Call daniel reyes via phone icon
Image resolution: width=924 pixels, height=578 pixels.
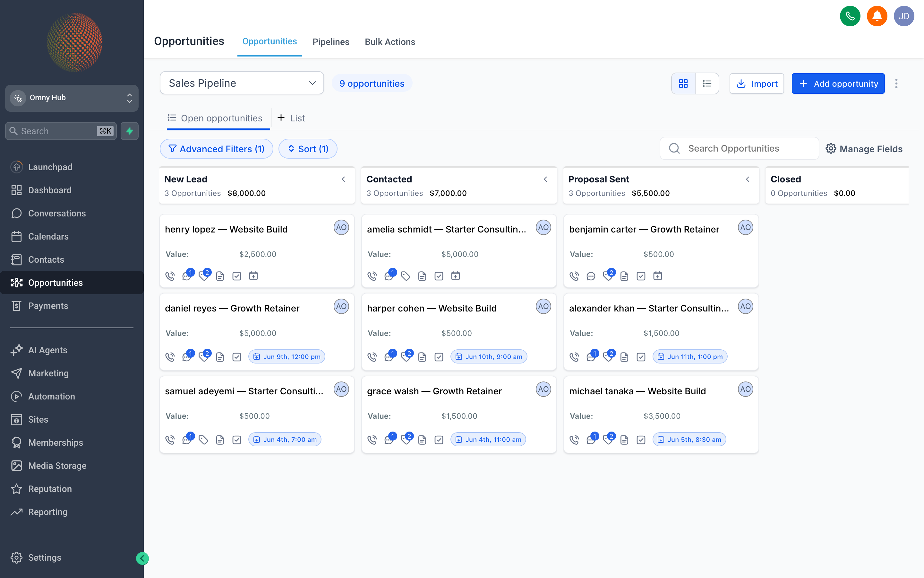pos(170,357)
